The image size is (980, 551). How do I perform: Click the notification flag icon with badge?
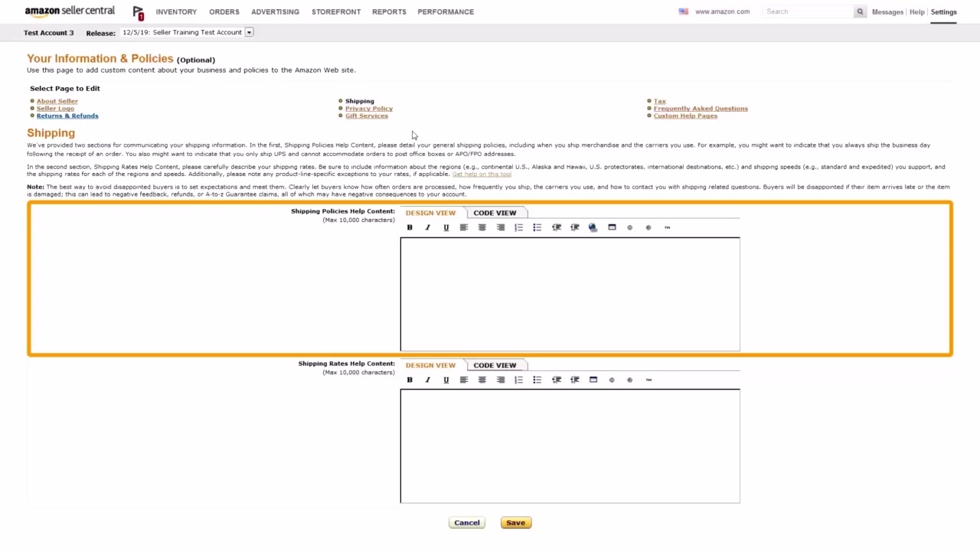pos(138,12)
